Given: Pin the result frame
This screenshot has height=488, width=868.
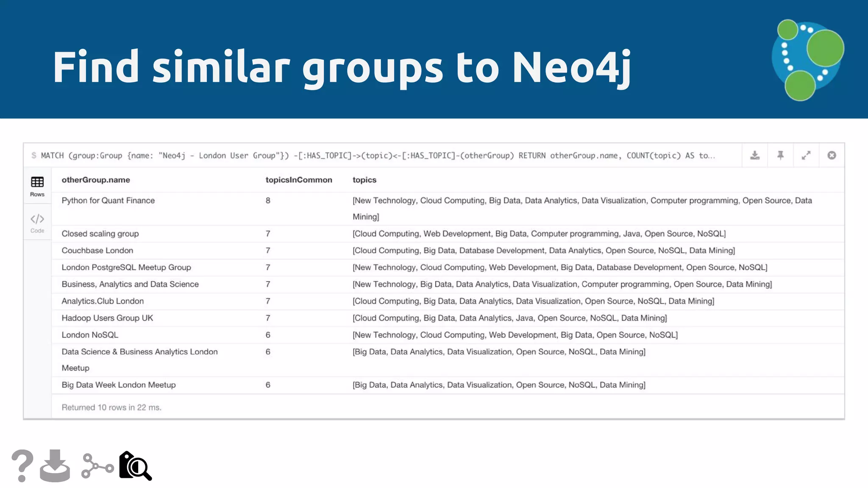Looking at the screenshot, I should click(780, 155).
